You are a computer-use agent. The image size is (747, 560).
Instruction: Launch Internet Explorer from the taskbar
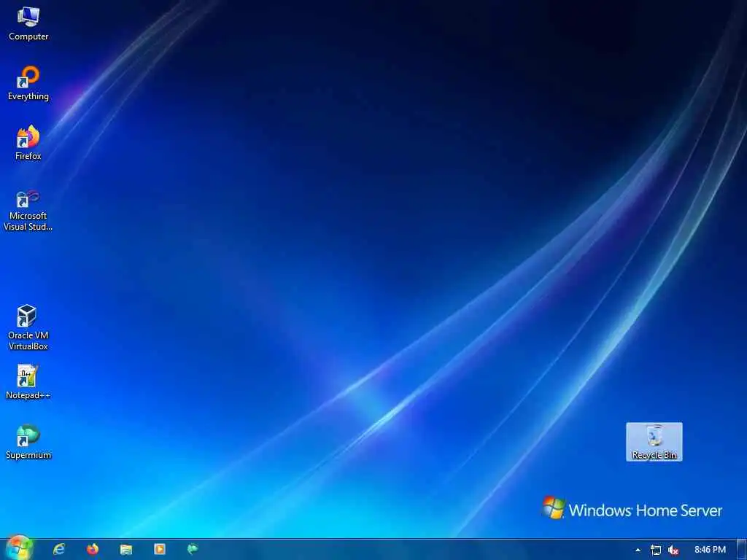tap(59, 550)
